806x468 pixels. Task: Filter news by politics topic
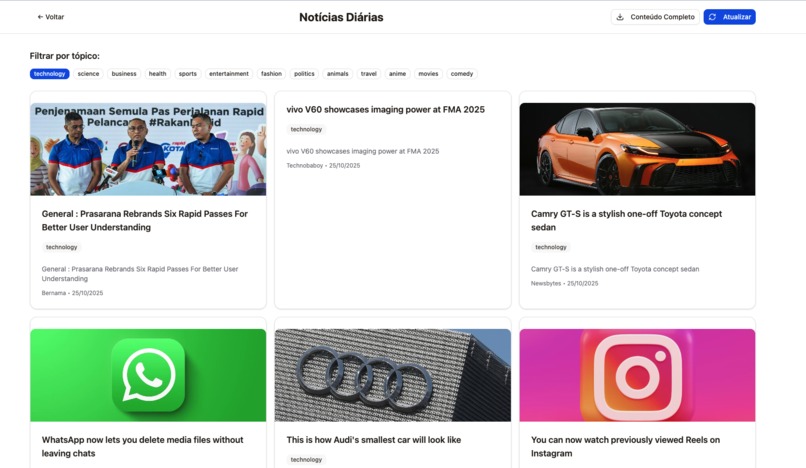(x=304, y=74)
